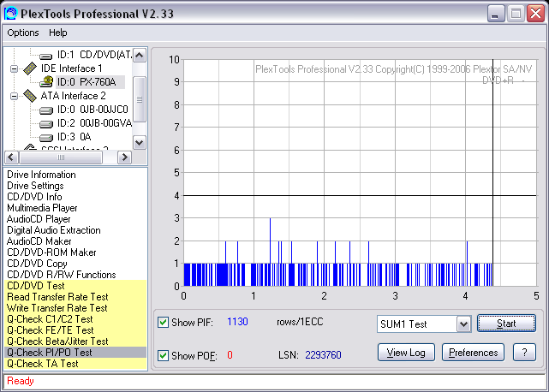Click the device tree scroll down arrow
The height and width of the screenshot is (392, 549).
[x=140, y=143]
